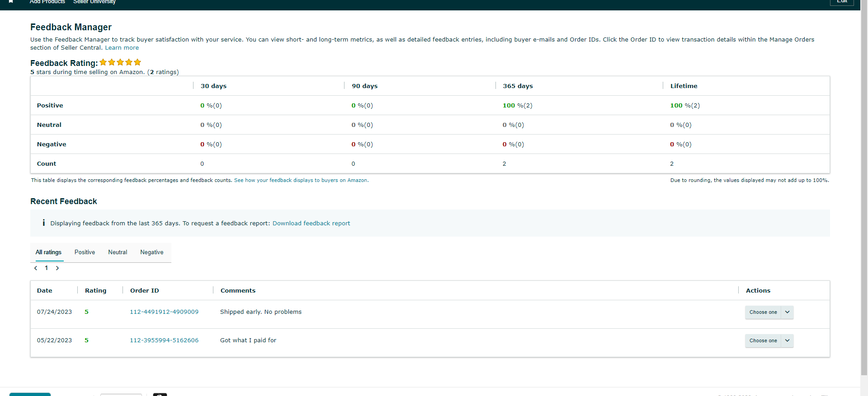Open order 112-3955994-5162606

pos(164,340)
